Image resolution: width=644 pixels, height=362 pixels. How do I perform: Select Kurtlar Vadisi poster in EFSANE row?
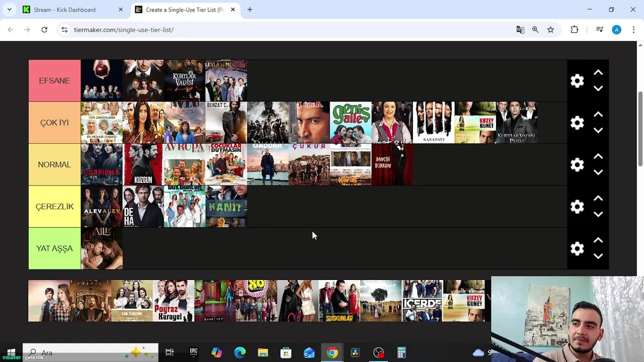click(x=184, y=81)
